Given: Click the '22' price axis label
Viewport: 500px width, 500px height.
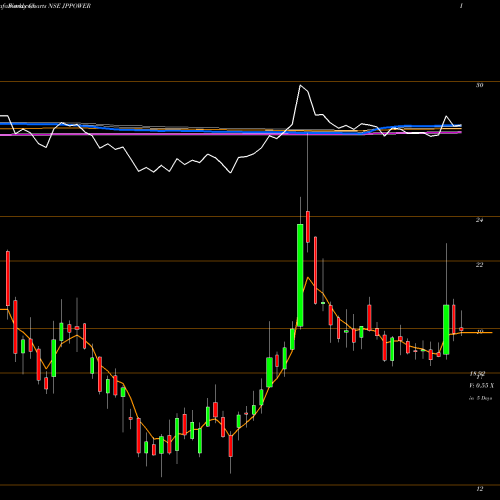Looking at the screenshot, I should pos(479,265).
